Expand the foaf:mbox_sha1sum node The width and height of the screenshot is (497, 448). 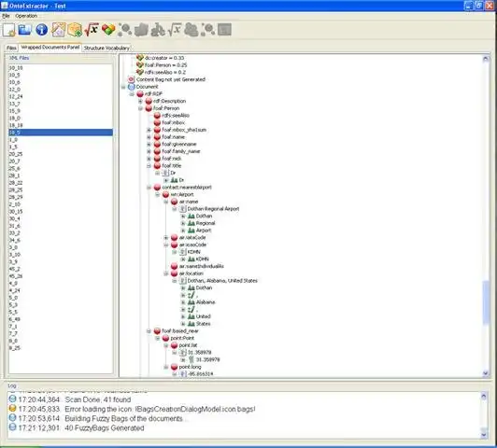click(x=149, y=130)
